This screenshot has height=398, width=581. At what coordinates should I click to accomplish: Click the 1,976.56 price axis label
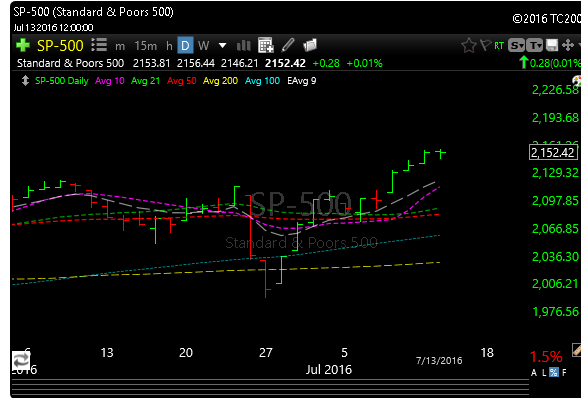[555, 312]
